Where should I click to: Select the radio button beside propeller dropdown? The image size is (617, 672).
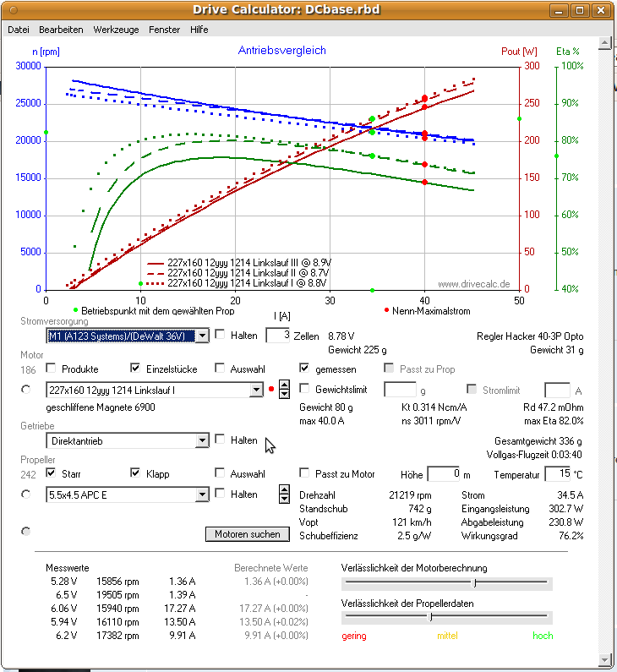click(x=25, y=494)
